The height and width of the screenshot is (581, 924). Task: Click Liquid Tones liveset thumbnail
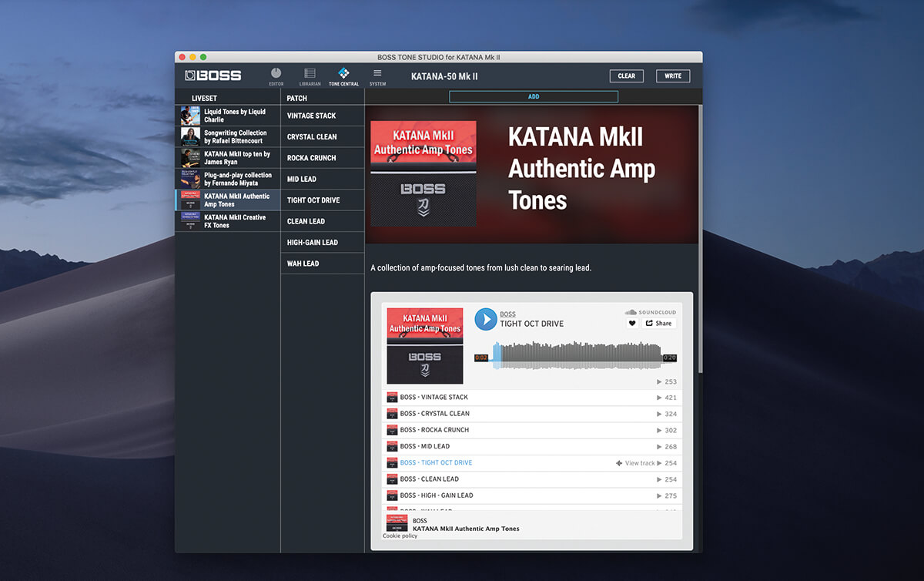190,116
